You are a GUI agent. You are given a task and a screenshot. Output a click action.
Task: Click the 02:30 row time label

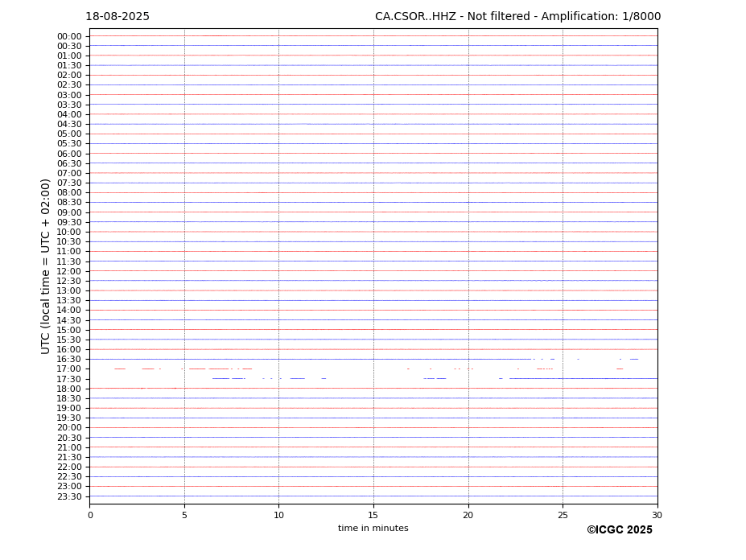coord(69,85)
